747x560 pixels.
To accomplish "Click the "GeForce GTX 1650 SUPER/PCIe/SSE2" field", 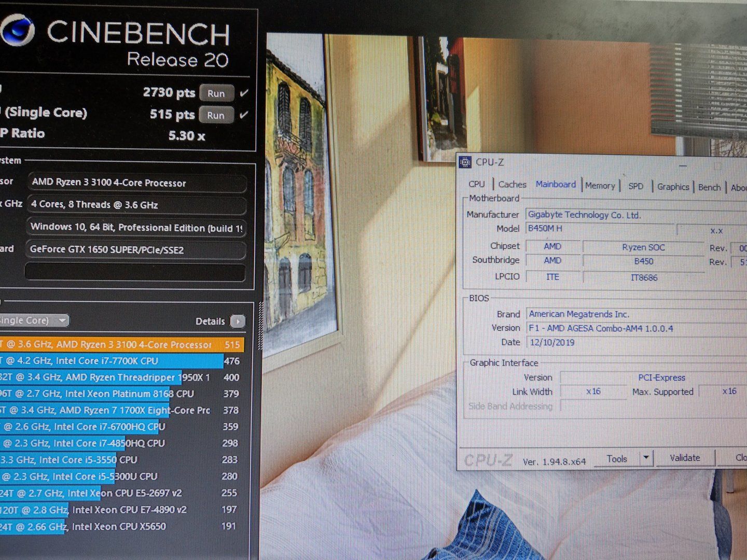I will 135,249.
